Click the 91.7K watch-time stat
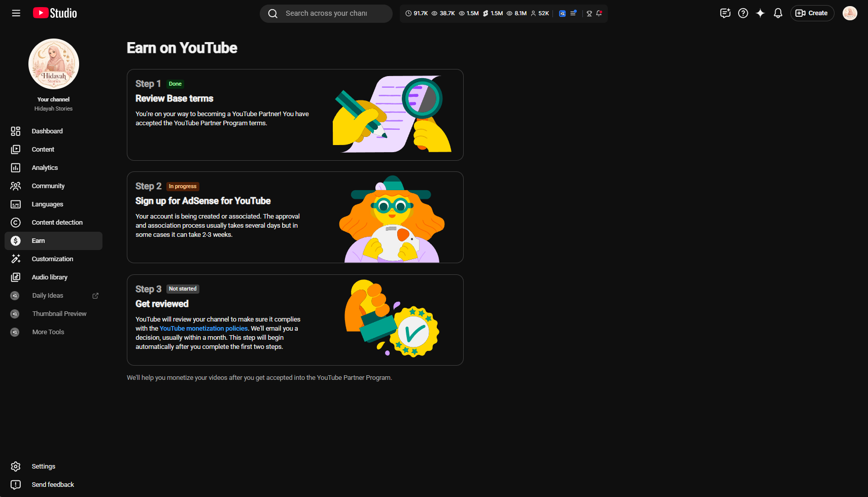The width and height of the screenshot is (868, 497). [417, 14]
